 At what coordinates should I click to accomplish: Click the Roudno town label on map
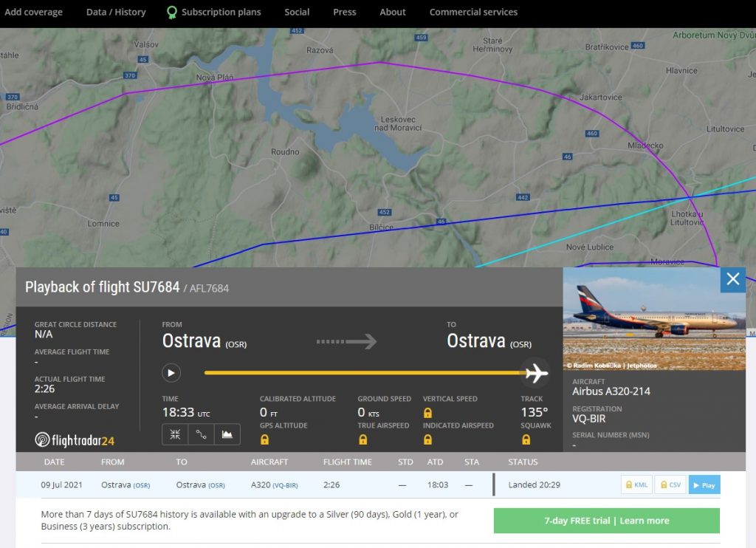(285, 152)
